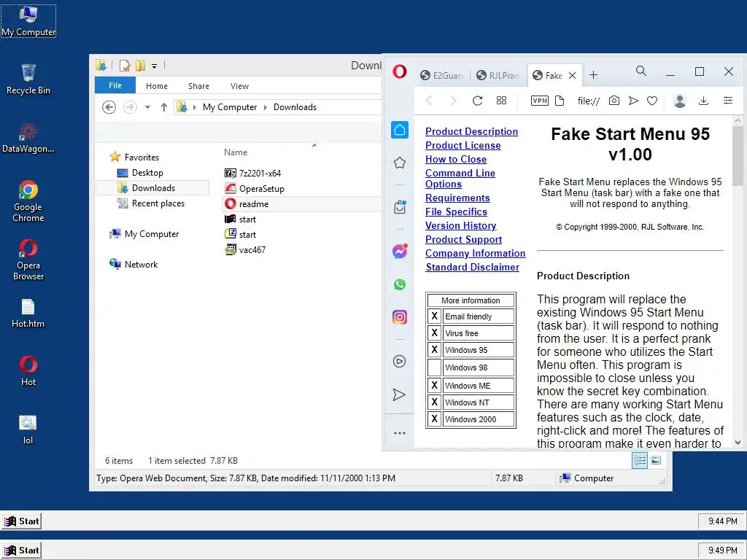This screenshot has height=560, width=747.
Task: Open sidebar three-dots setup menu
Action: coord(400,433)
